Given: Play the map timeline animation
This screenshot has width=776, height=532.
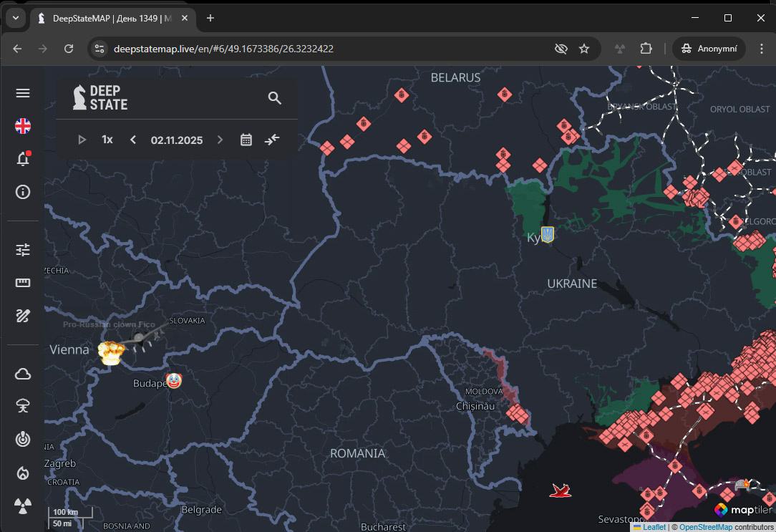Looking at the screenshot, I should (82, 140).
